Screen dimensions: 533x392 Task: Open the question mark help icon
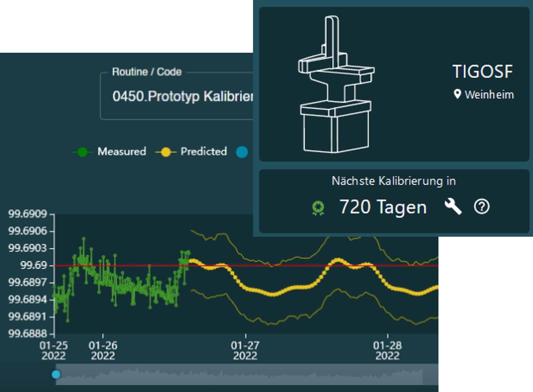pos(481,207)
